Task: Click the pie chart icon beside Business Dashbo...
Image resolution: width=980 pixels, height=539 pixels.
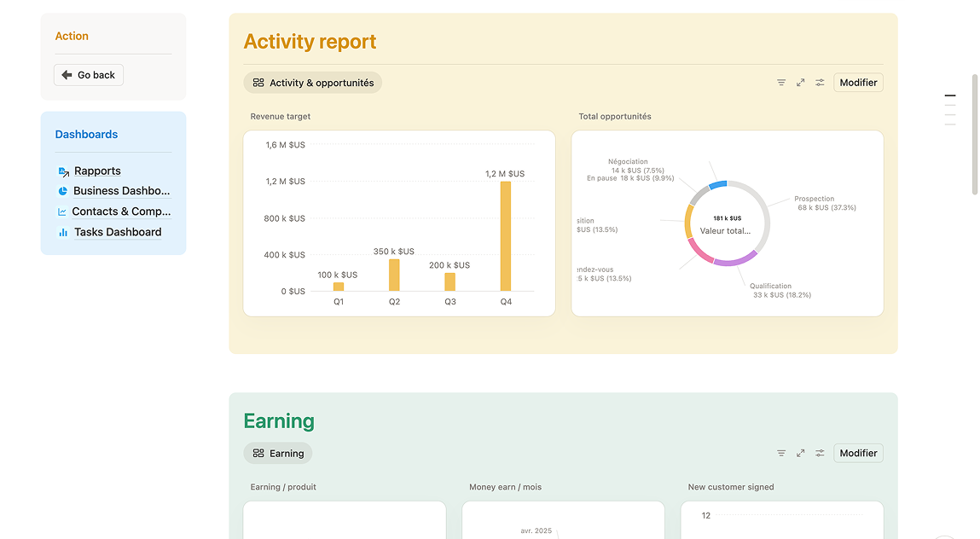Action: coord(62,191)
